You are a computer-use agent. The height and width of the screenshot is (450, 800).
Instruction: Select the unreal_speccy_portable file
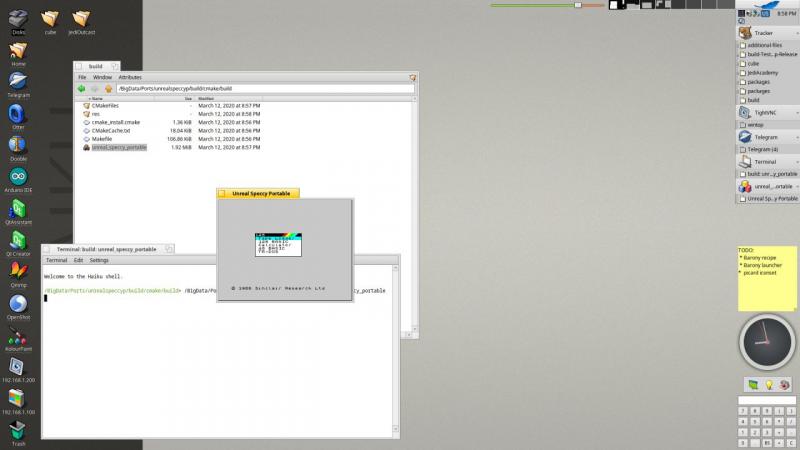point(119,147)
